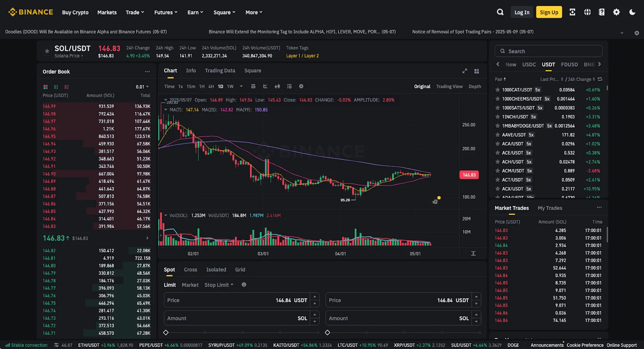Star the 1000CAT/USDT pair as favorite

[x=497, y=90]
